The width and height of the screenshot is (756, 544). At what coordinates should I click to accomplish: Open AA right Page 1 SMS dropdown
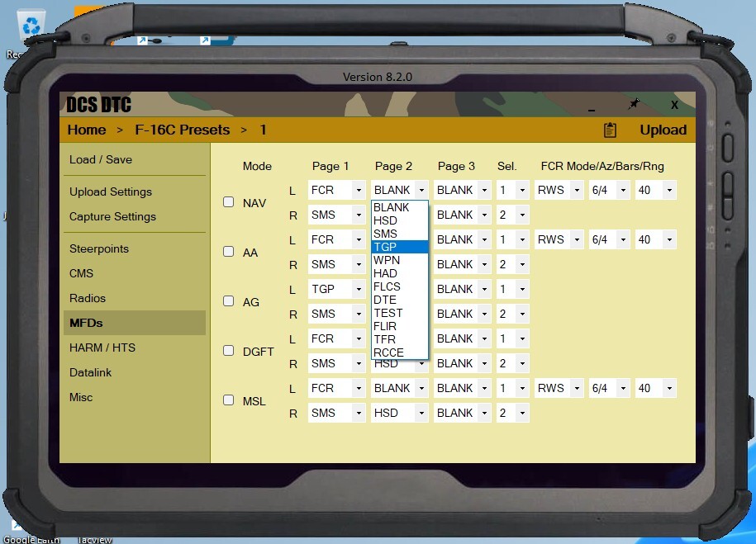336,264
